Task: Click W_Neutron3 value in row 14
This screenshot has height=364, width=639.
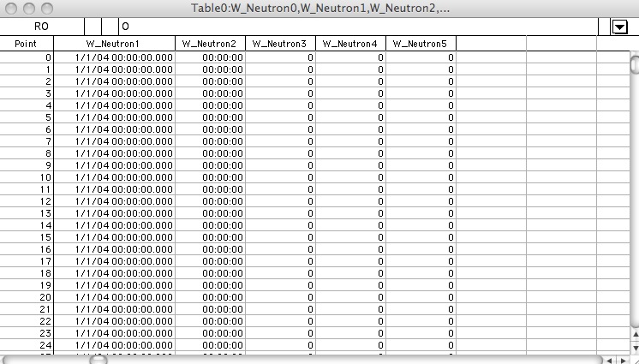Action: point(280,225)
